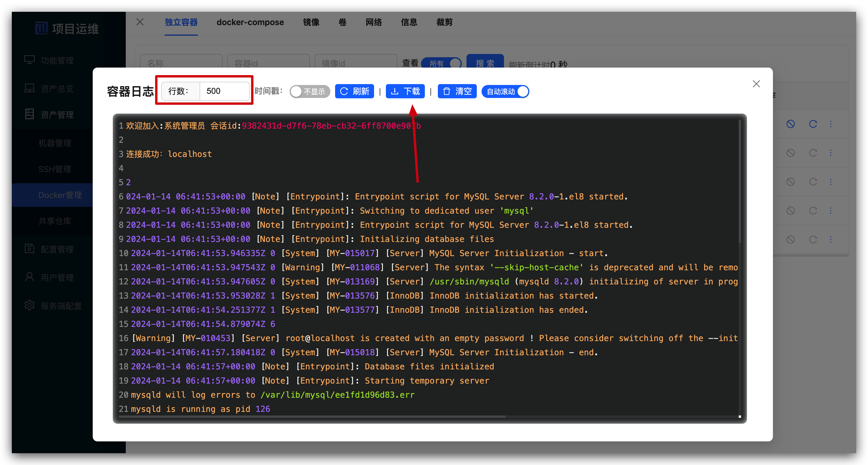
Task: Open the 镜像 tab
Action: pyautogui.click(x=311, y=22)
